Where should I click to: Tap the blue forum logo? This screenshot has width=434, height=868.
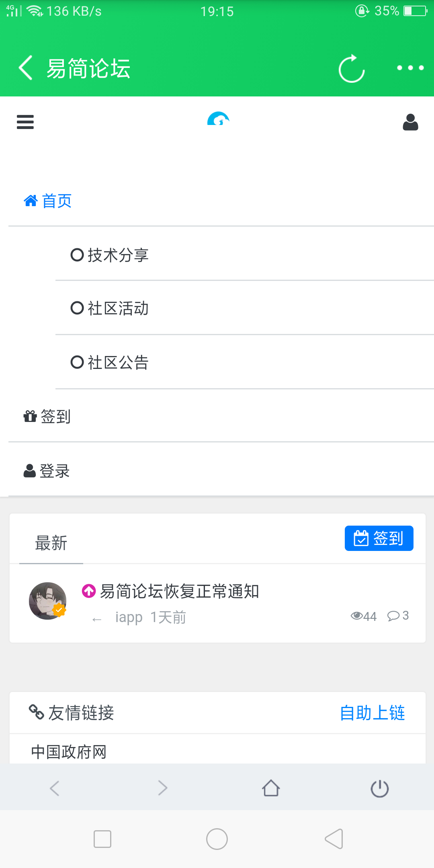click(x=218, y=119)
